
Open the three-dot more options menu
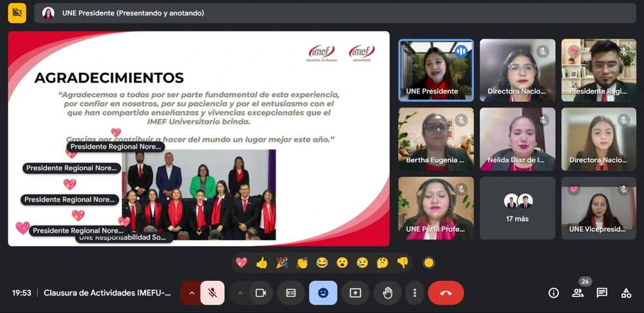(414, 293)
